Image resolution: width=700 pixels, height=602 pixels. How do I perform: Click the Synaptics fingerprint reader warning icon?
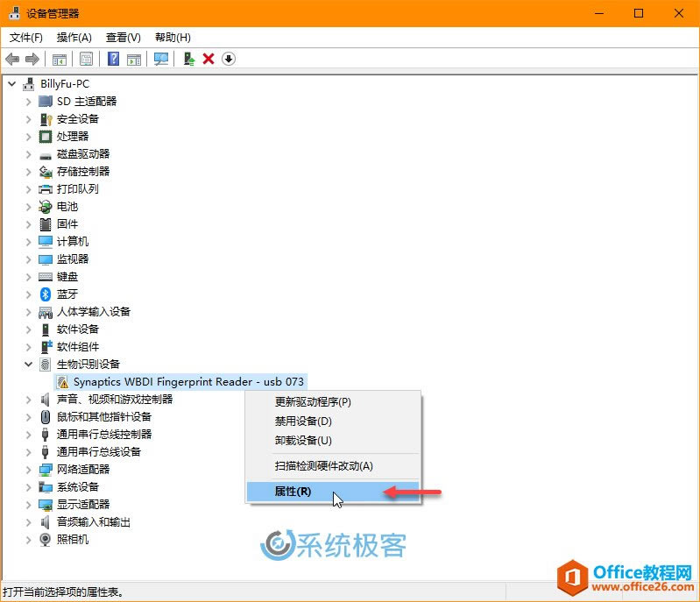tap(62, 382)
